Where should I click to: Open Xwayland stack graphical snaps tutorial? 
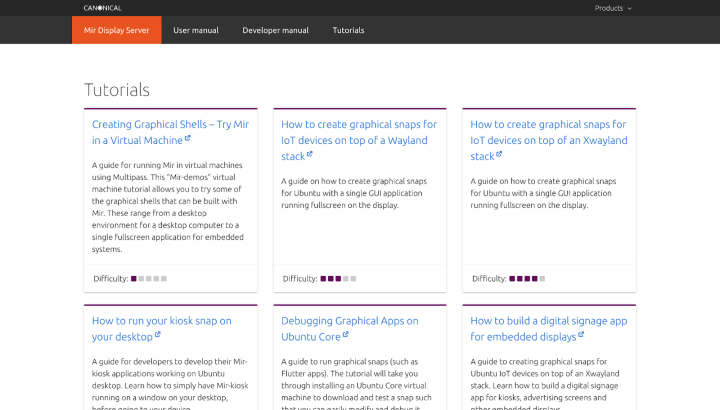(x=549, y=140)
